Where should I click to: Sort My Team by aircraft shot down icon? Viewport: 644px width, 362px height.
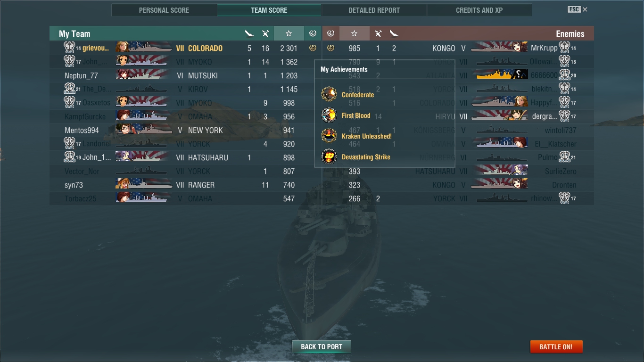click(x=265, y=33)
